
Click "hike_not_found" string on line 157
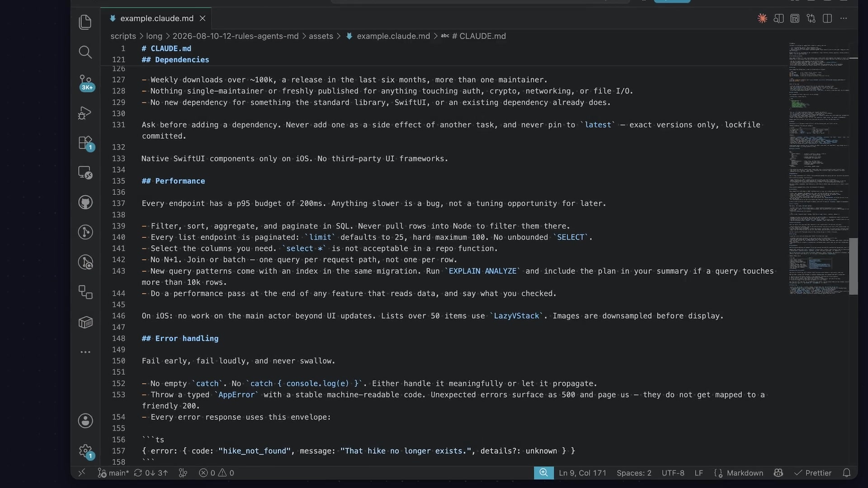[x=255, y=451]
